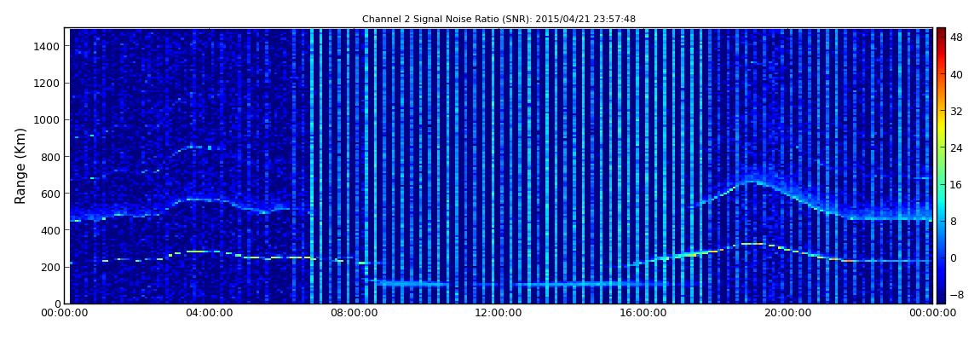Viewport: 980px width, 347px height.
Task: Click the 04:00:00 time axis label
Action: coord(209,314)
